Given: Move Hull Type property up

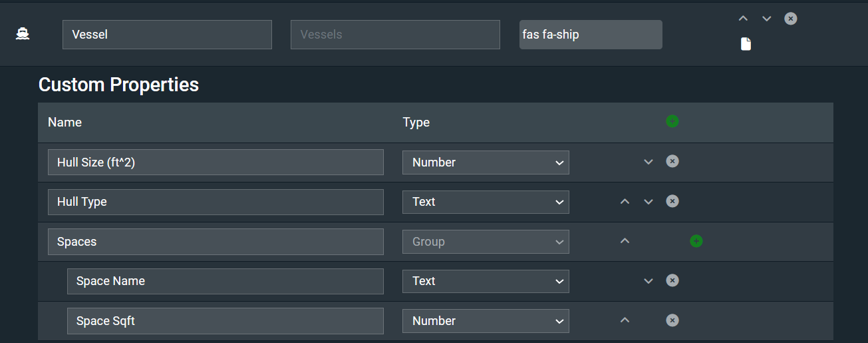Looking at the screenshot, I should click(x=625, y=201).
